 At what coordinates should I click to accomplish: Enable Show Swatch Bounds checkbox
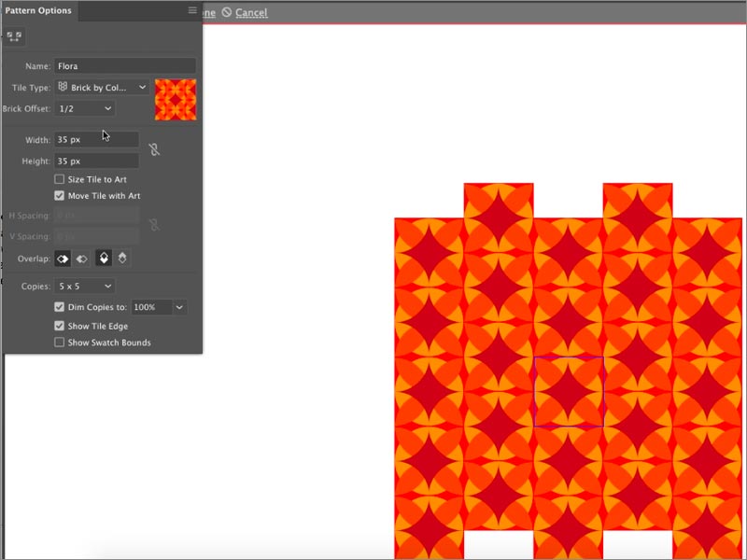click(x=60, y=343)
